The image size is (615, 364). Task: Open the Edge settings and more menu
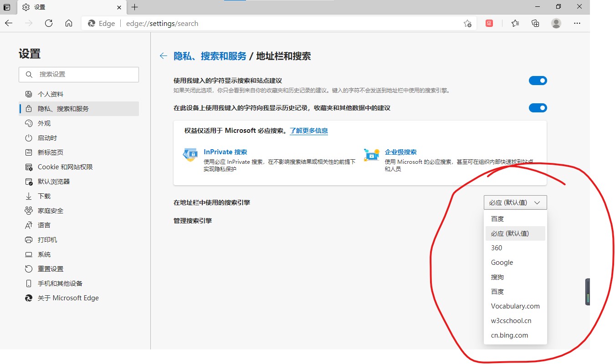click(577, 23)
